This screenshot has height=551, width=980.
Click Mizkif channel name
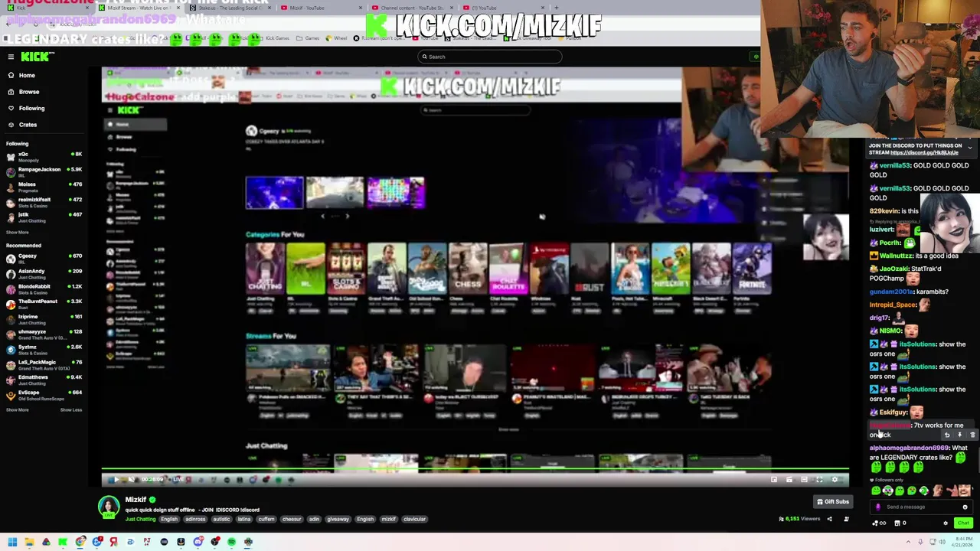pyautogui.click(x=136, y=500)
